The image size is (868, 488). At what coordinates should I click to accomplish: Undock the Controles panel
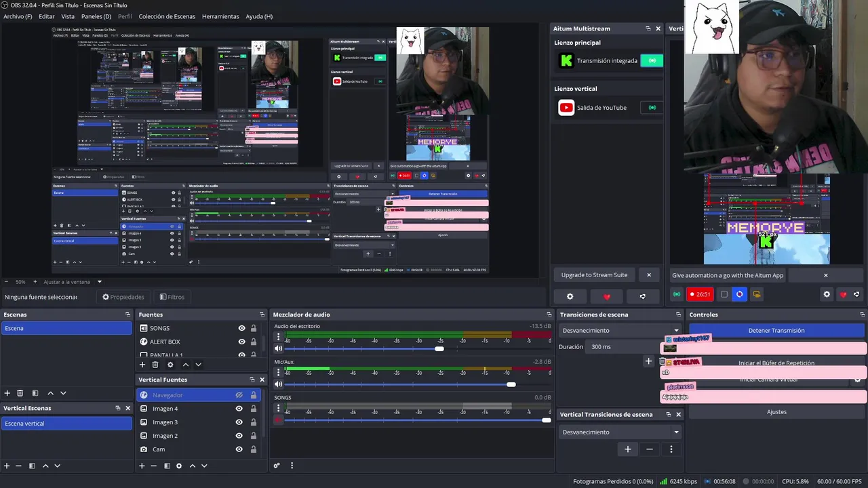pyautogui.click(x=863, y=314)
